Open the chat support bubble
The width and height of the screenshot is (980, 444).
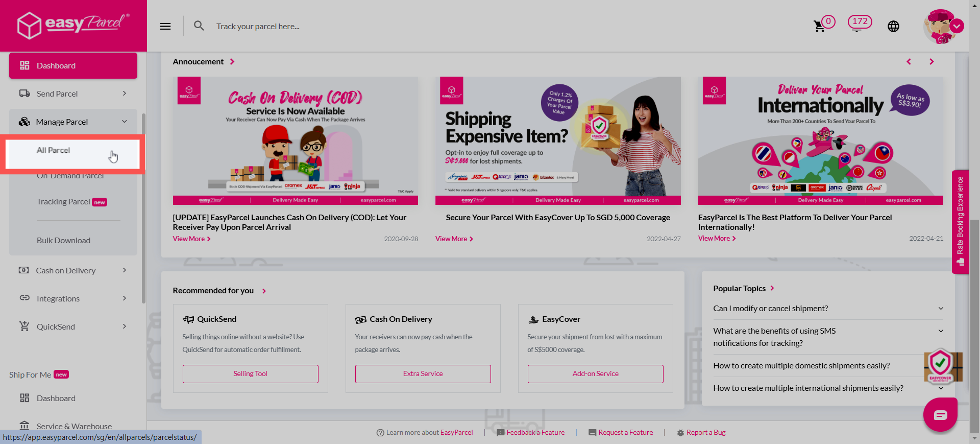coord(940,414)
